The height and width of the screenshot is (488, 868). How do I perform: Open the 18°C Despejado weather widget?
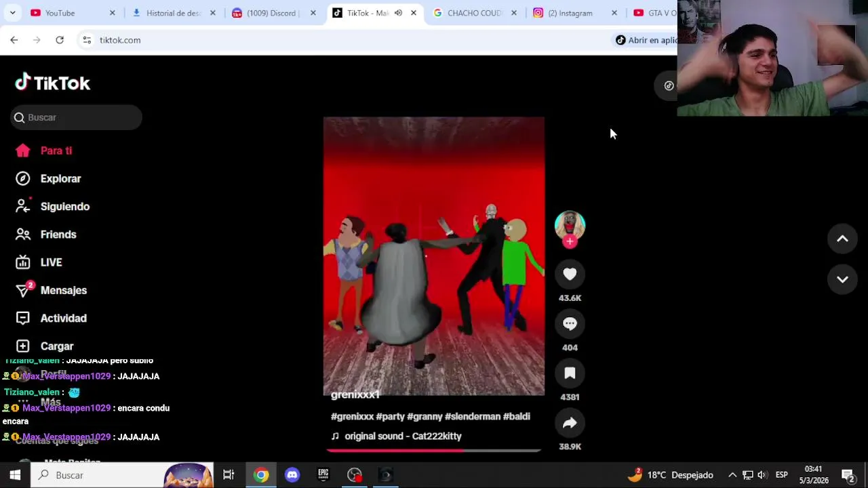[671, 475]
